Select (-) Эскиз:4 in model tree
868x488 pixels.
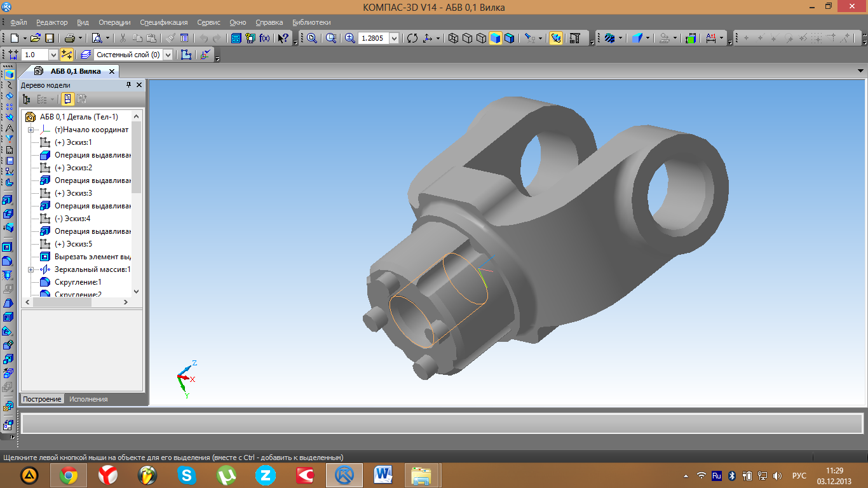pos(72,219)
